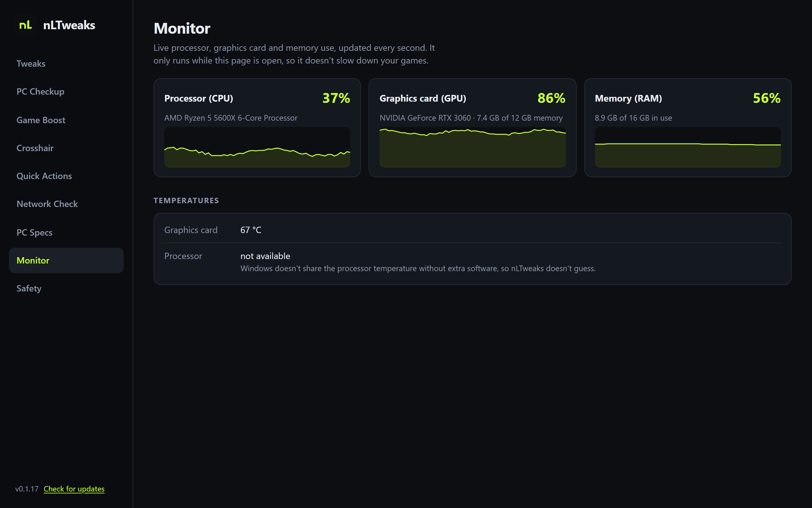Viewport: 812px width, 508px height.
Task: Click the 37% CPU usage value
Action: coord(336,98)
